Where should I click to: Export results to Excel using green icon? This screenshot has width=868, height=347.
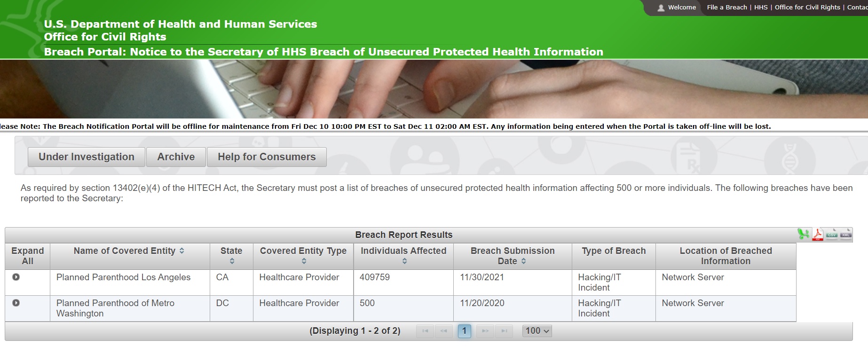pos(803,234)
